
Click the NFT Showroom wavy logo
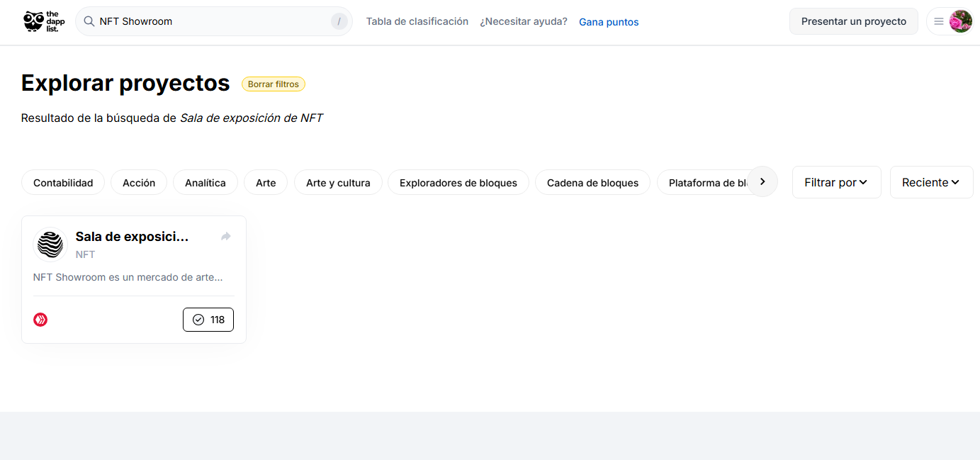(50, 245)
